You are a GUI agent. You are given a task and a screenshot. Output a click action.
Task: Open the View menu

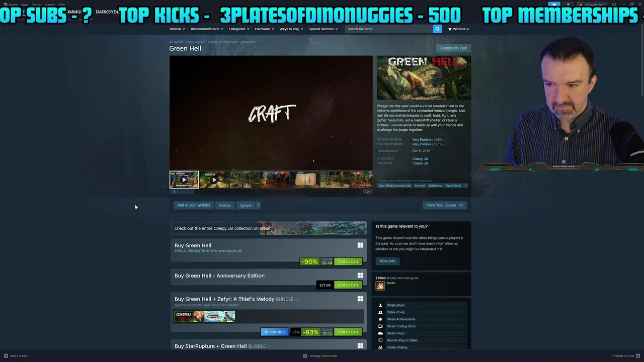24,5
